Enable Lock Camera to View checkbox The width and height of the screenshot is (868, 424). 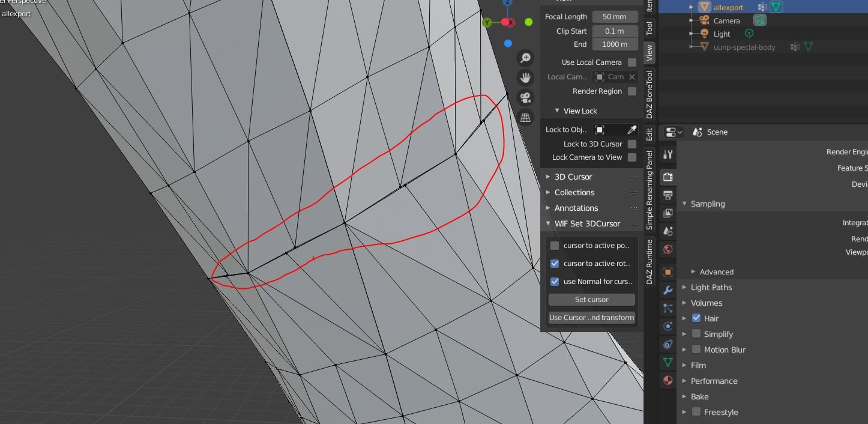coord(632,157)
